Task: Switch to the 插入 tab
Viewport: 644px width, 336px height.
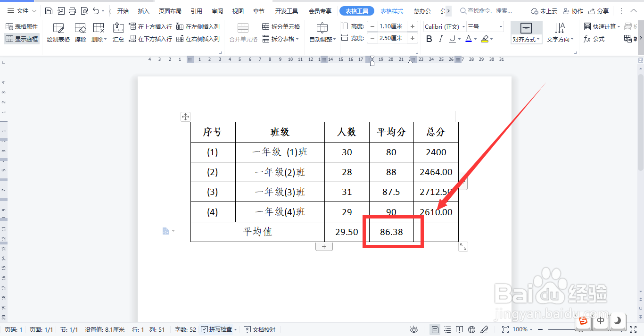Action: pos(144,11)
